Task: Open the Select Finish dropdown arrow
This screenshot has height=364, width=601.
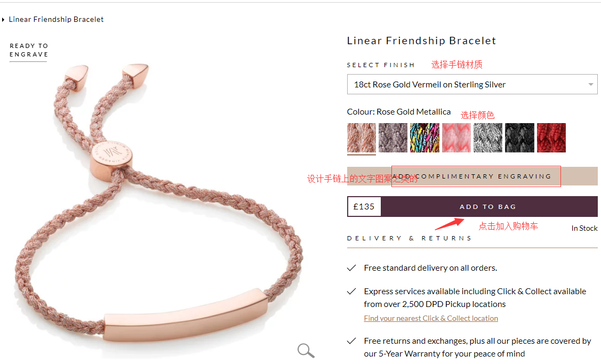Action: pos(591,84)
